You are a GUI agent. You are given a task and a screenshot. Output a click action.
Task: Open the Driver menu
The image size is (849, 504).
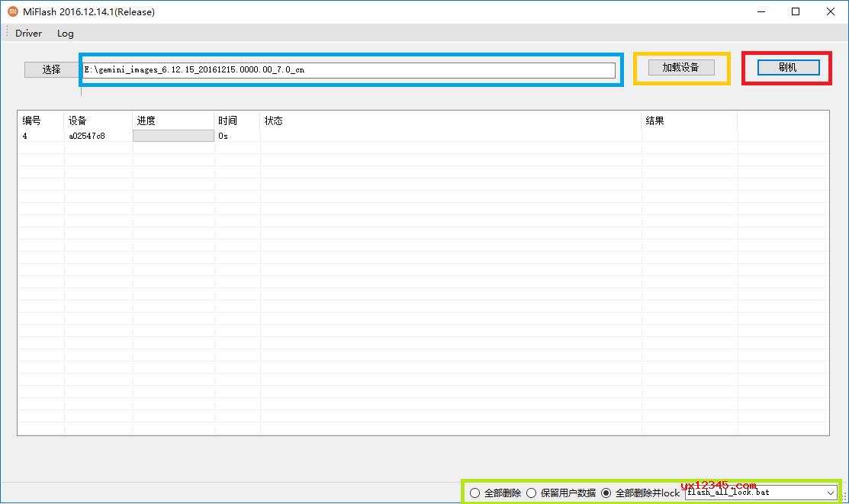click(29, 33)
